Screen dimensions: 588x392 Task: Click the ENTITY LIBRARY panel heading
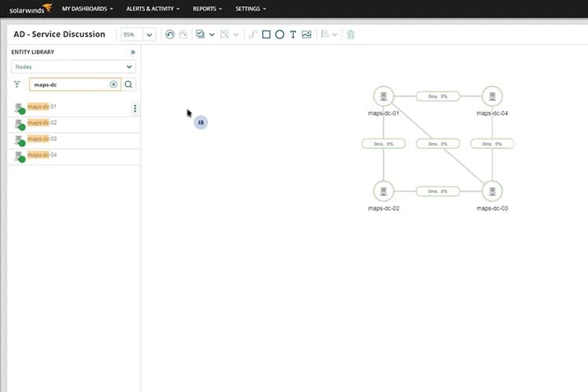[32, 52]
